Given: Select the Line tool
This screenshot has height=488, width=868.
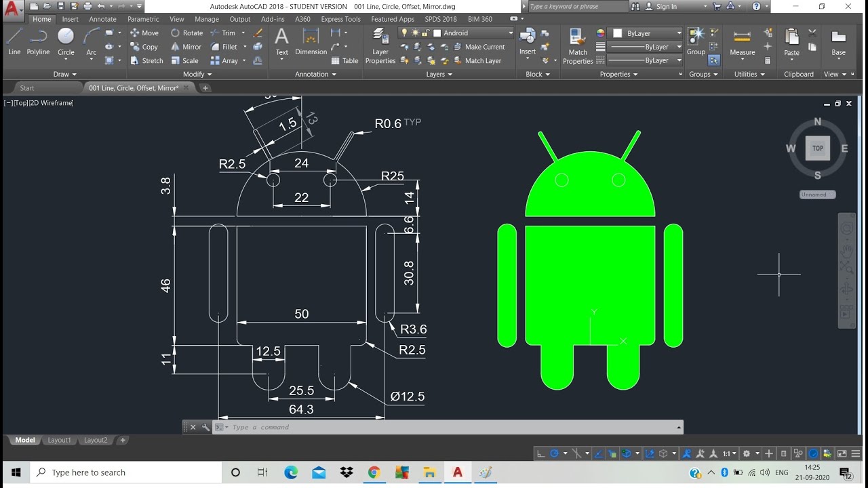Looking at the screenshot, I should [x=14, y=42].
